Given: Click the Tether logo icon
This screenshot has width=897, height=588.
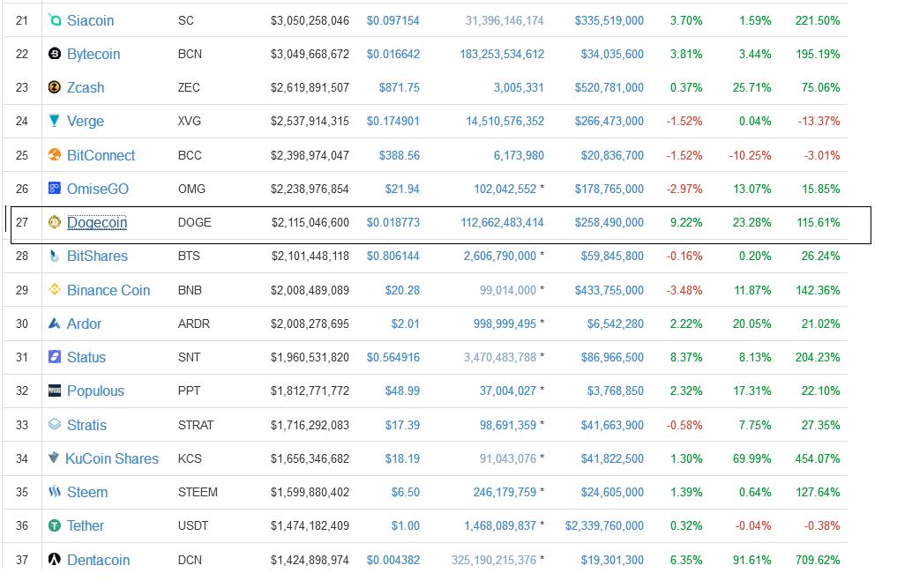Looking at the screenshot, I should click(x=55, y=525).
